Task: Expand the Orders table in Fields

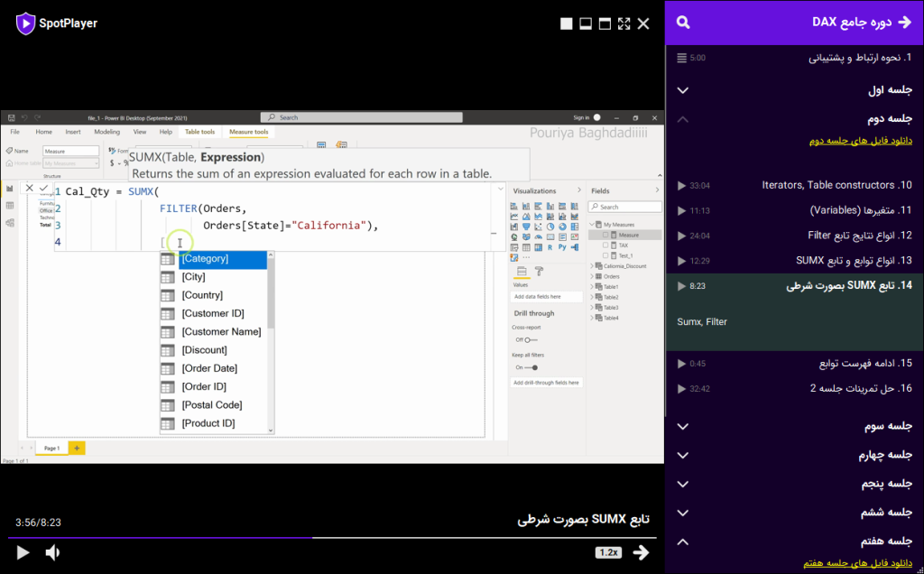Action: pyautogui.click(x=592, y=276)
